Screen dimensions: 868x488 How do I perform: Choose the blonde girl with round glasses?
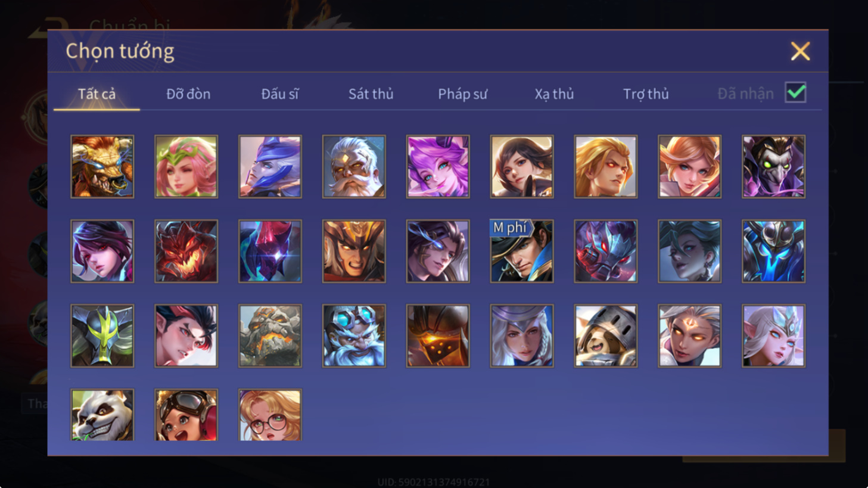pos(270,415)
